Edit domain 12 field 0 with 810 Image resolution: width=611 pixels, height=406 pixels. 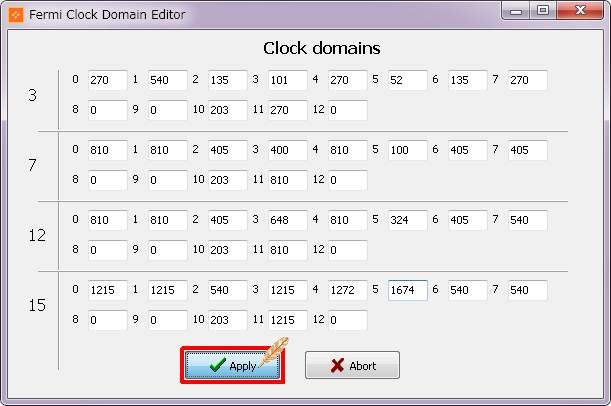pos(108,221)
